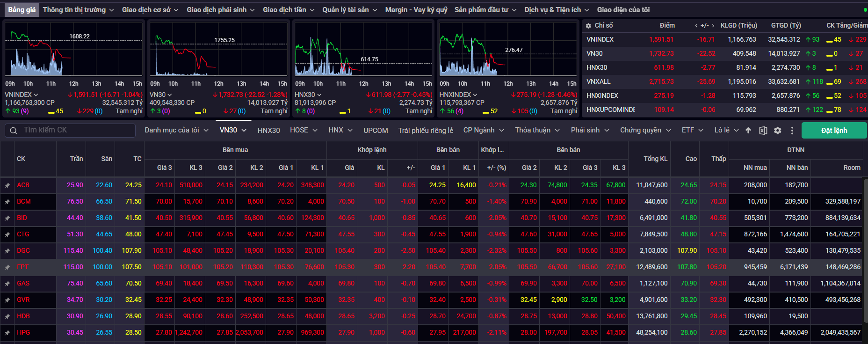
Task: Click the Đặt lệnh order button
Action: point(834,131)
